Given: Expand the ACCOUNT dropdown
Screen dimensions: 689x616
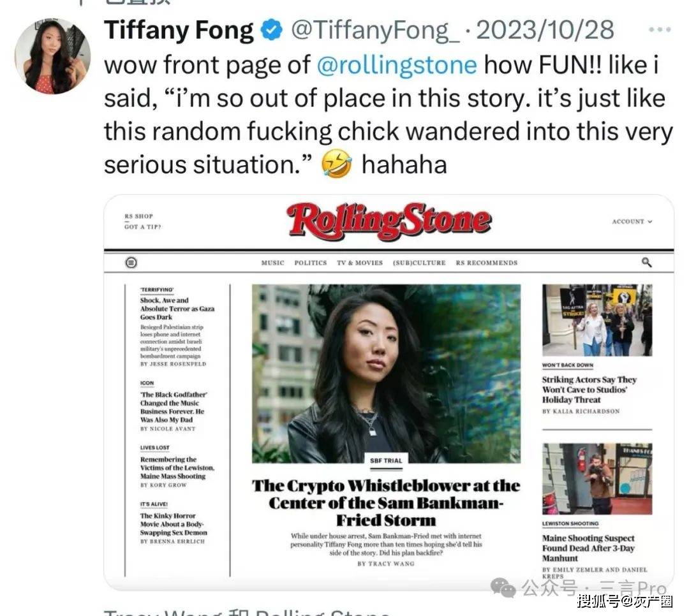Looking at the screenshot, I should (x=632, y=221).
